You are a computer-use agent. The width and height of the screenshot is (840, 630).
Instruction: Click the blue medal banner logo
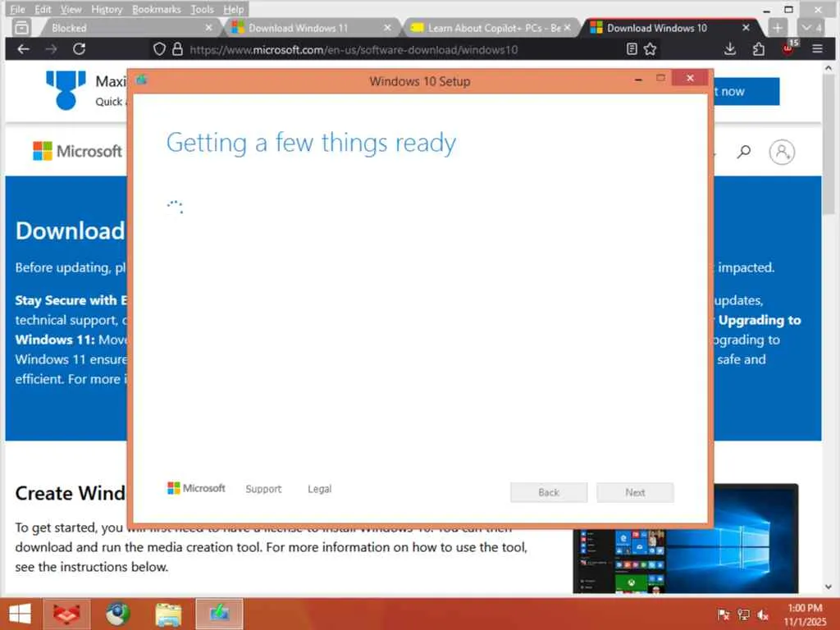66,90
